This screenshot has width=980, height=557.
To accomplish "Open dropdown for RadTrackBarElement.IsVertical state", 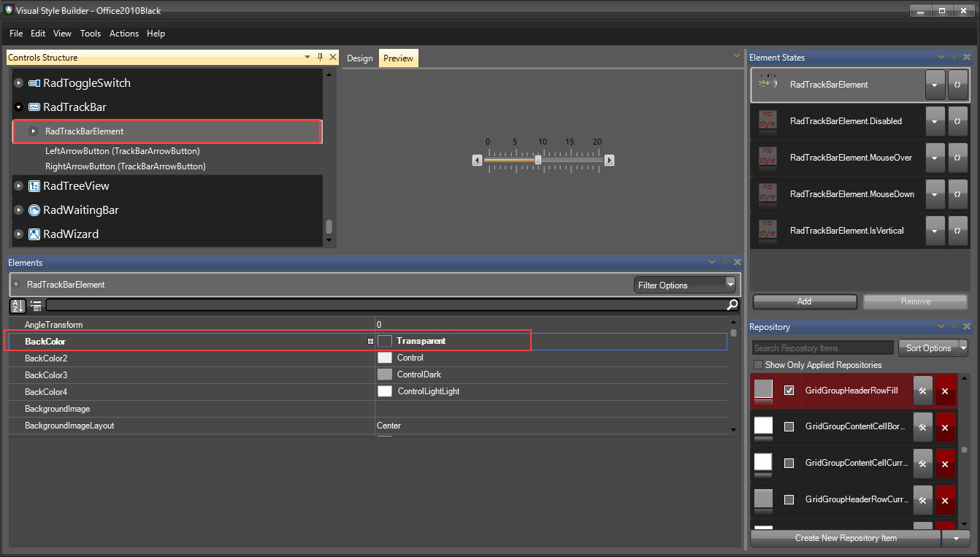I will point(935,231).
